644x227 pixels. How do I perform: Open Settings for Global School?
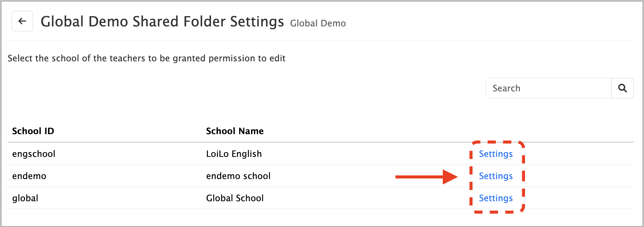click(x=496, y=198)
